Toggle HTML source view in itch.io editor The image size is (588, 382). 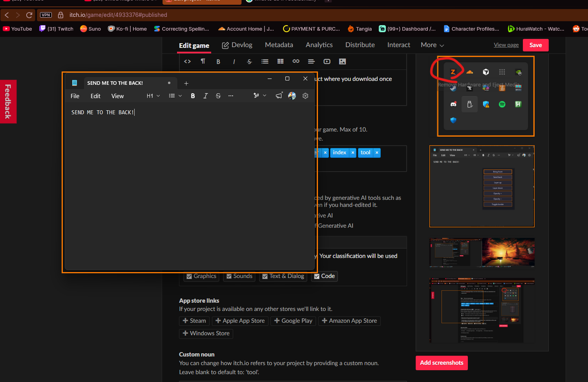[x=187, y=61]
